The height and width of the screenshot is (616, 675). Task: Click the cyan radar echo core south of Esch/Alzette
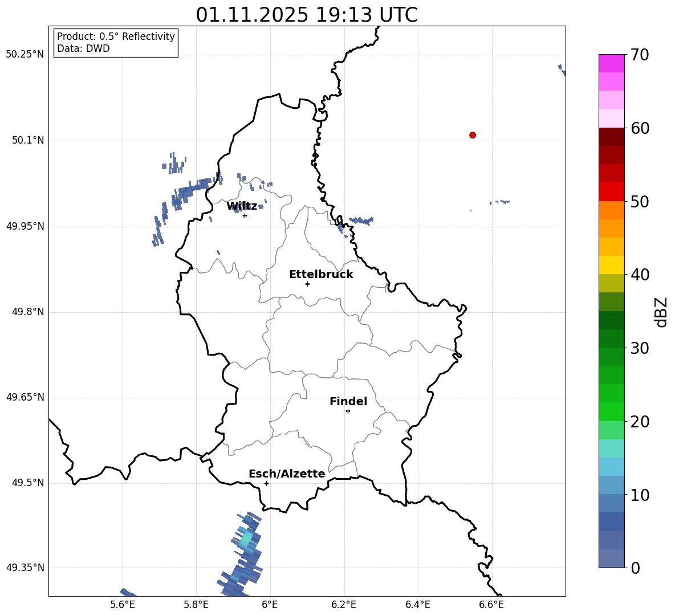click(246, 539)
